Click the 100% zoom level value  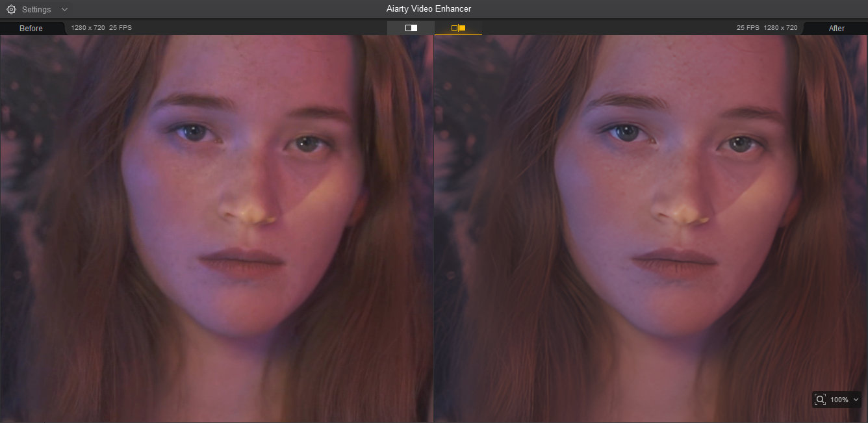click(839, 400)
